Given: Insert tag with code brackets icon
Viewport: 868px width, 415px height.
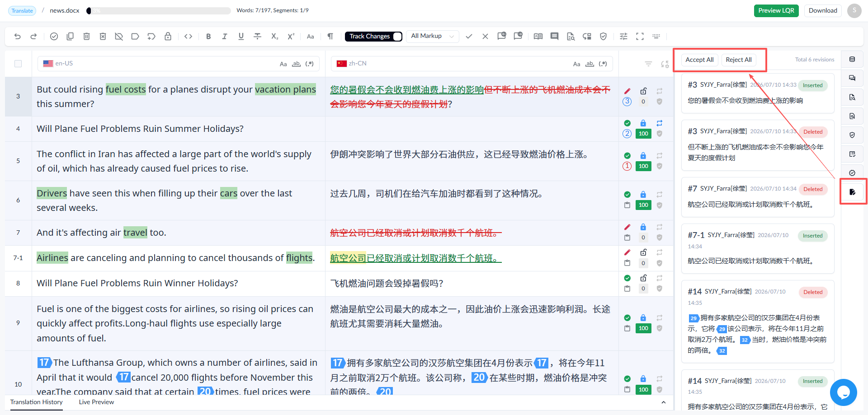Looking at the screenshot, I should click(x=189, y=37).
